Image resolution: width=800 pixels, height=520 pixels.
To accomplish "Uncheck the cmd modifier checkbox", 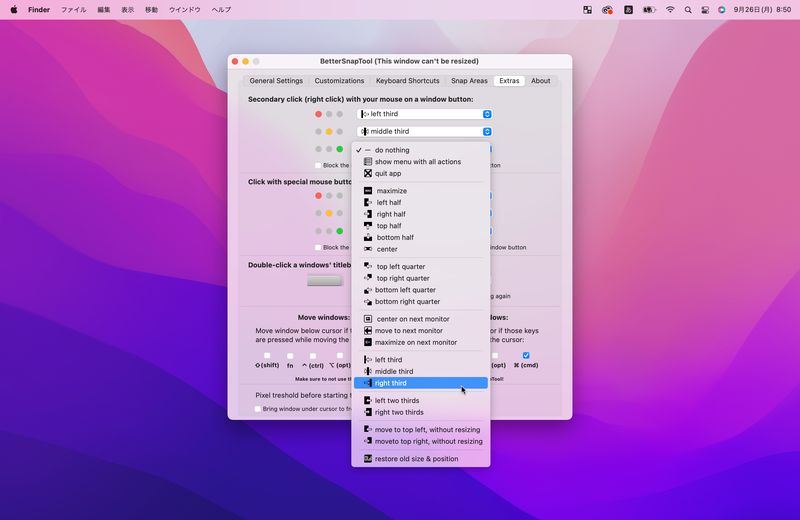I will point(526,355).
